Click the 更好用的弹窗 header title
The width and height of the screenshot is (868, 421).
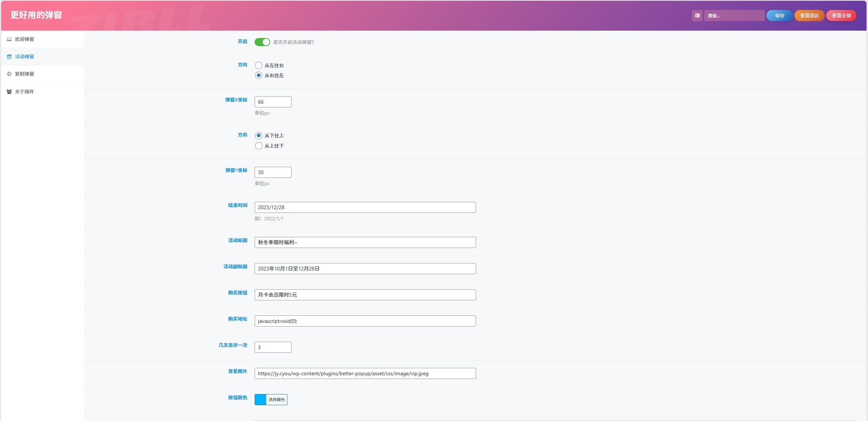36,15
